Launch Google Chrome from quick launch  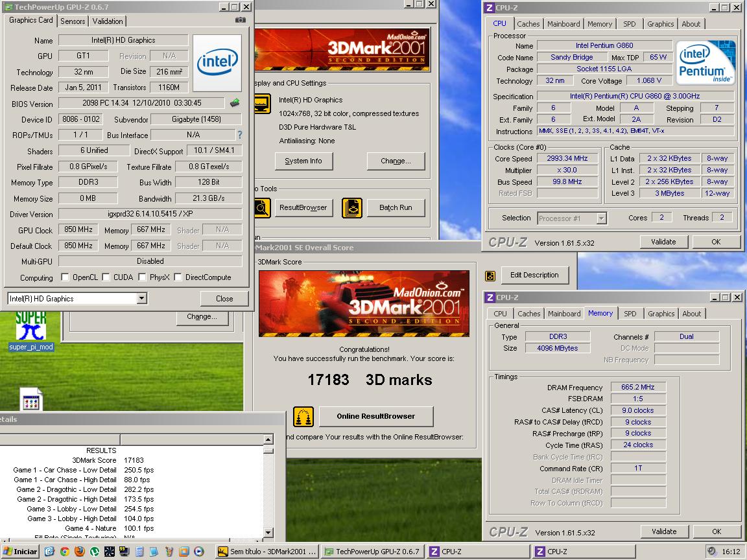64,552
